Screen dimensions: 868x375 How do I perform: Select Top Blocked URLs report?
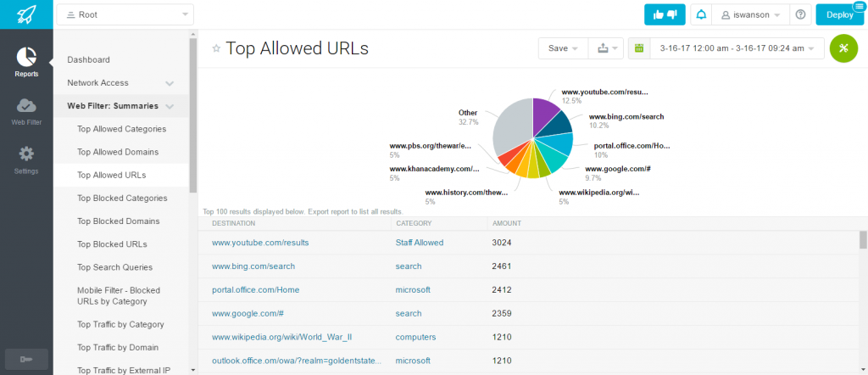click(x=113, y=244)
